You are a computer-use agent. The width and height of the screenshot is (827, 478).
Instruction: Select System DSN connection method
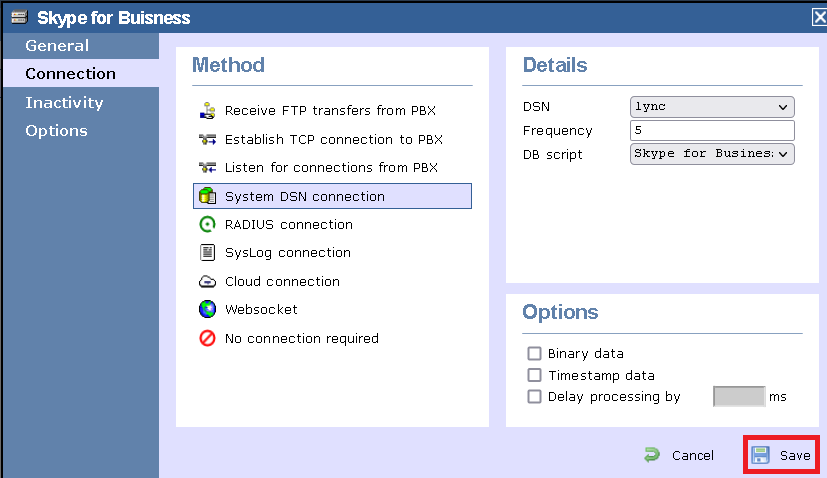(x=332, y=196)
